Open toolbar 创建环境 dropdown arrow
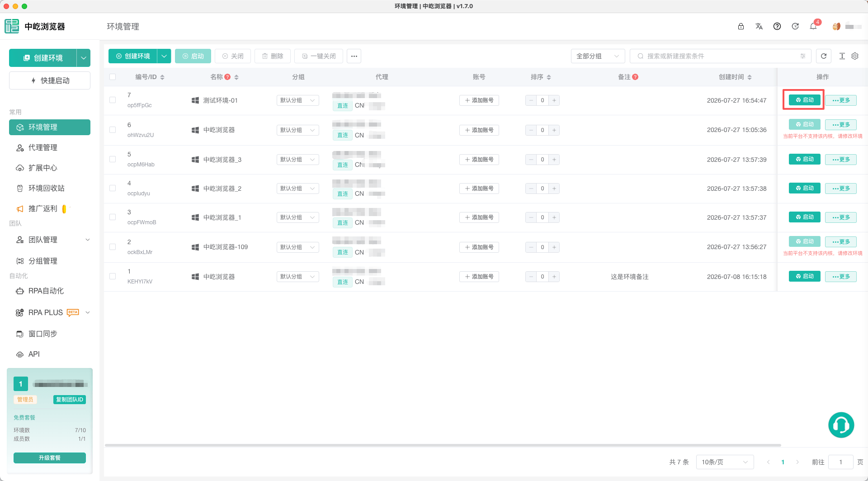Screen dimensions: 868x481 tap(164, 56)
